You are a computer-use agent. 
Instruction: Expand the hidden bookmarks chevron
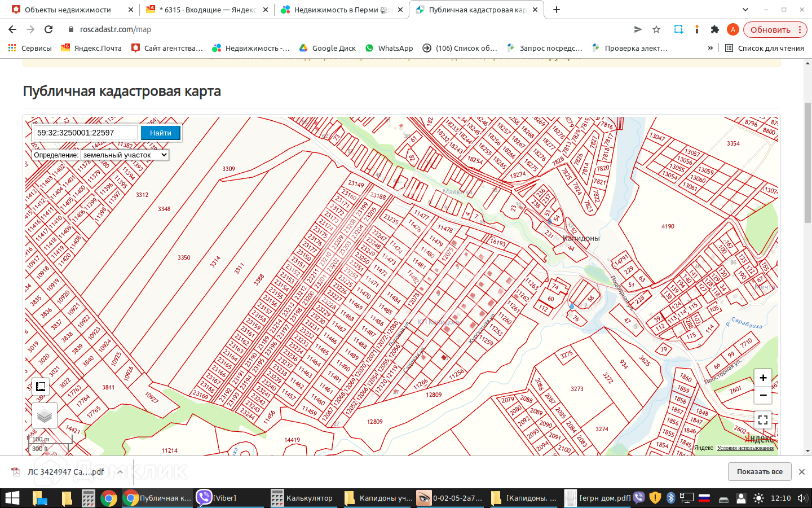(710, 48)
